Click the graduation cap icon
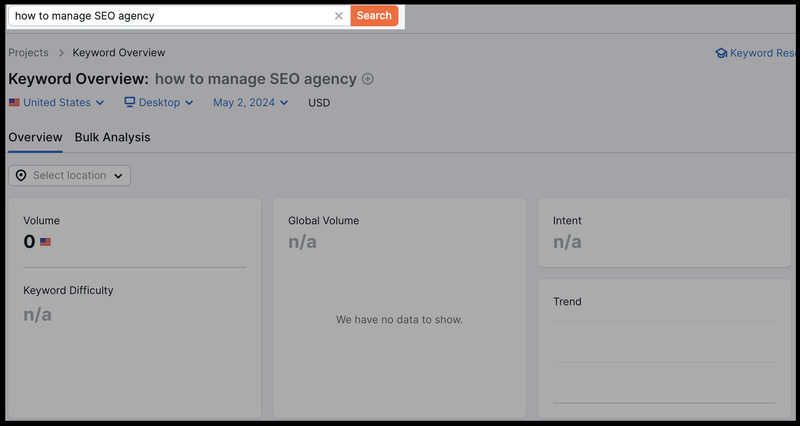The height and width of the screenshot is (426, 800). (721, 53)
